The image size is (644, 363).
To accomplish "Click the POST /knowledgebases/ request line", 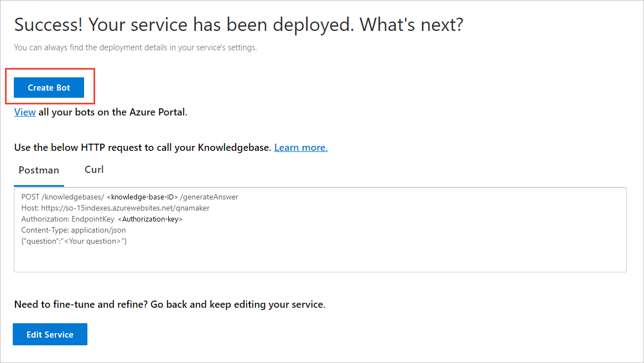I will 62,197.
